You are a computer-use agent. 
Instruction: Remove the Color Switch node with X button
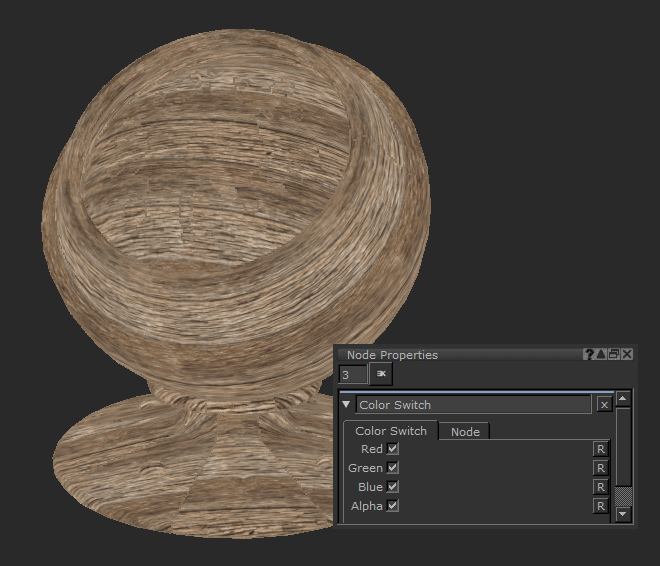tap(604, 405)
